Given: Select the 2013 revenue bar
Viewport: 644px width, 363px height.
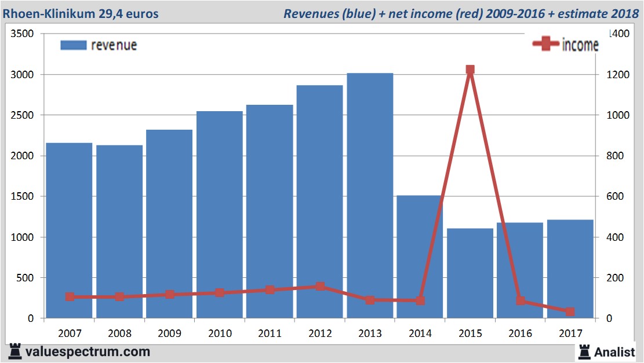Looking at the screenshot, I should point(370,196).
